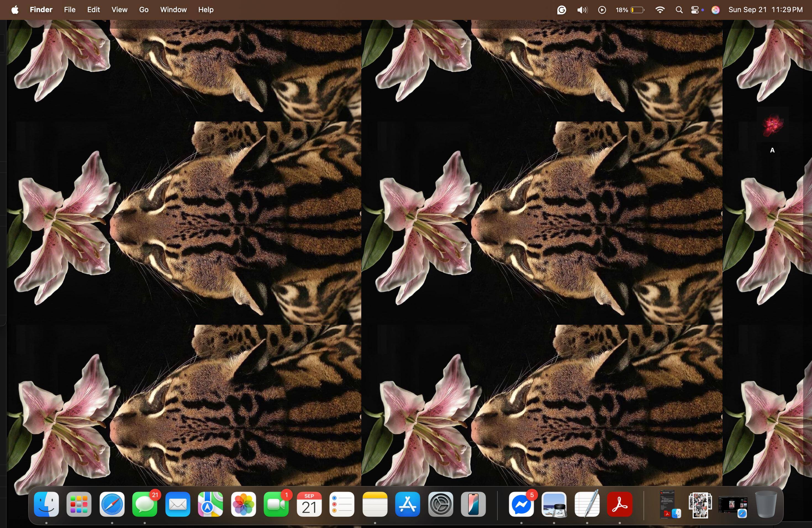The width and height of the screenshot is (812, 528).
Task: Open the Photos app icon
Action: [x=243, y=504]
